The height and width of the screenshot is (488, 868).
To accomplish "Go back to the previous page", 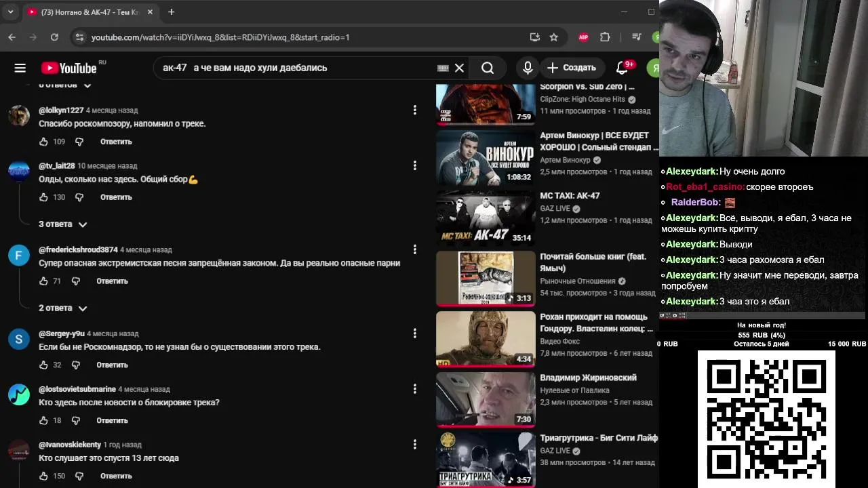I will click(x=12, y=37).
